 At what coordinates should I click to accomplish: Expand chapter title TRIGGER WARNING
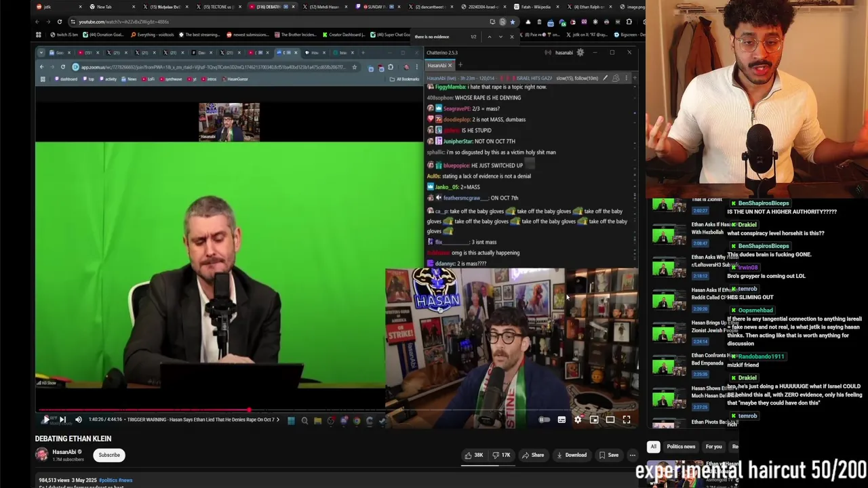202,420
